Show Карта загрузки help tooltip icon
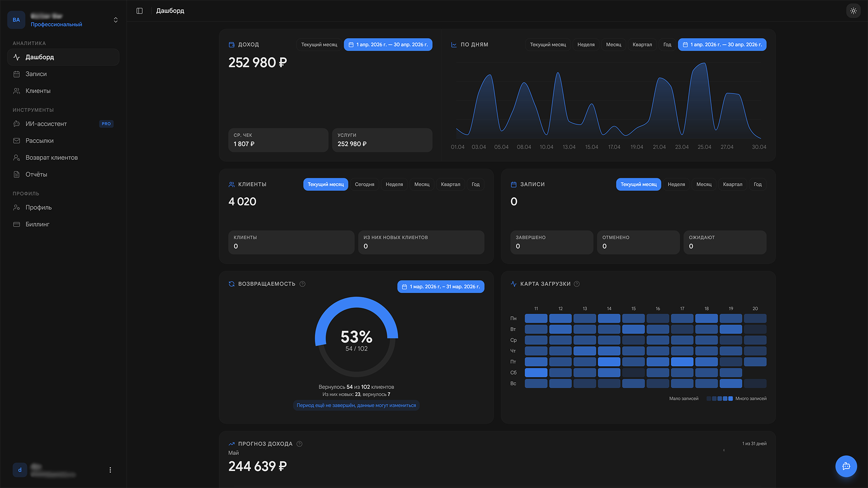The width and height of the screenshot is (868, 488). [576, 284]
